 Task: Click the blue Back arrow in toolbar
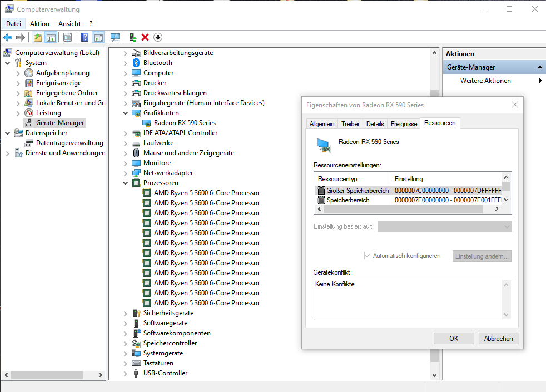click(x=8, y=37)
